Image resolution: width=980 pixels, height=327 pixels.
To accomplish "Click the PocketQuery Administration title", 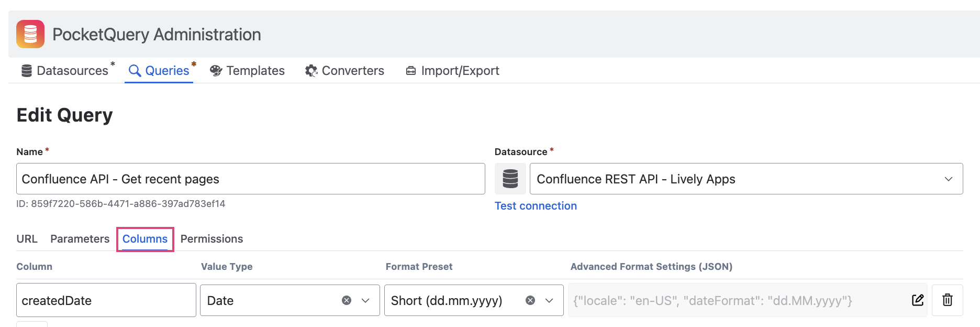I will [157, 35].
